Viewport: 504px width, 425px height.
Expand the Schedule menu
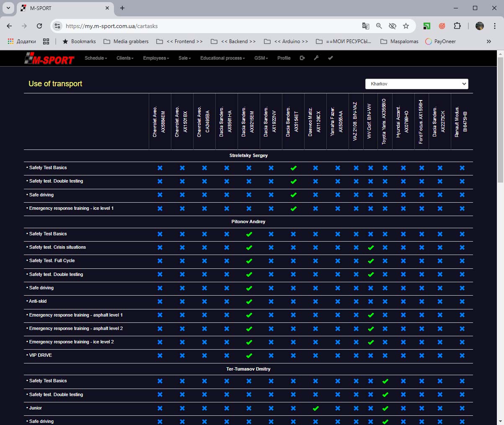(x=96, y=58)
